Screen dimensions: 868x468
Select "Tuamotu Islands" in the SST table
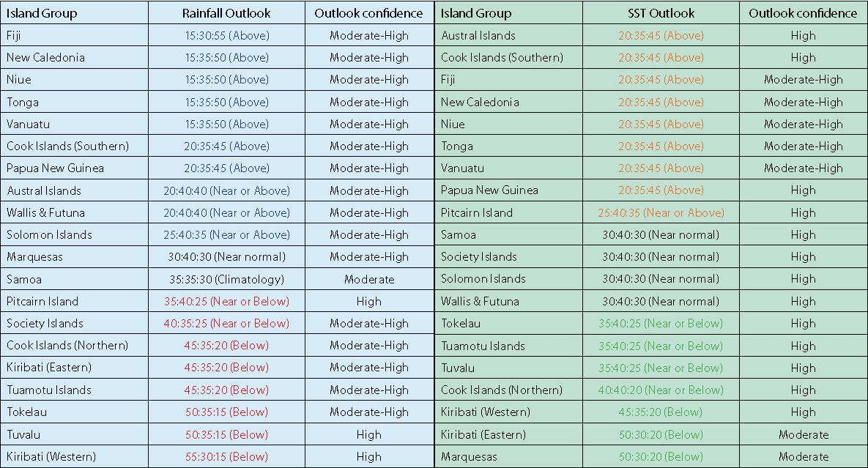[483, 346]
